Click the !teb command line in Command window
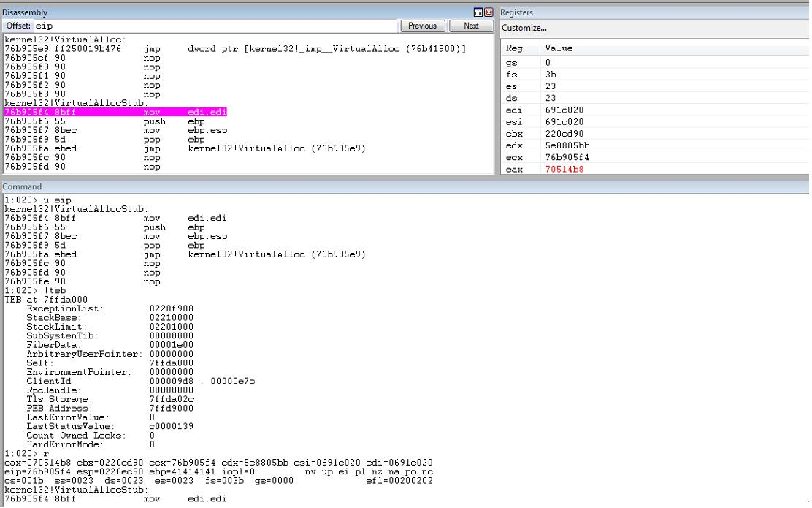The image size is (812, 508). 35,291
